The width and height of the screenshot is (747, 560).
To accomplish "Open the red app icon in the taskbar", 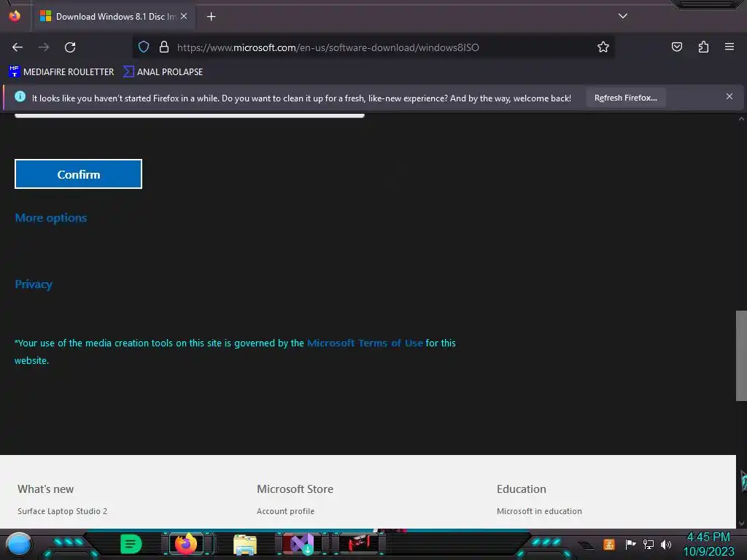I will click(x=359, y=543).
